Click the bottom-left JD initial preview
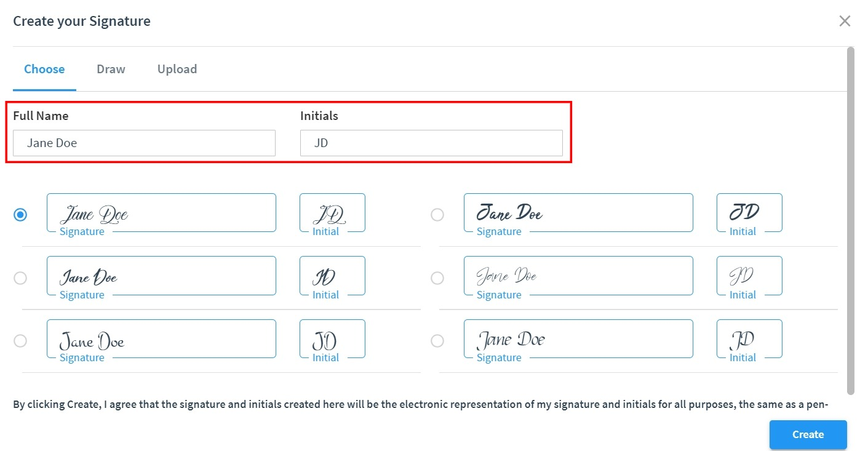The width and height of the screenshot is (868, 451). [332, 339]
